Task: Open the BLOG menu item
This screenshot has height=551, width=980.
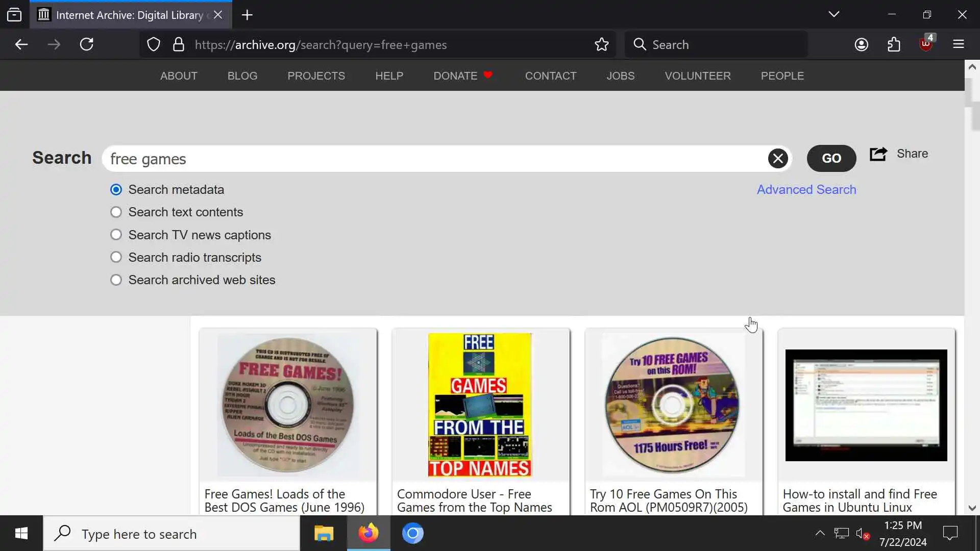Action: click(x=242, y=76)
